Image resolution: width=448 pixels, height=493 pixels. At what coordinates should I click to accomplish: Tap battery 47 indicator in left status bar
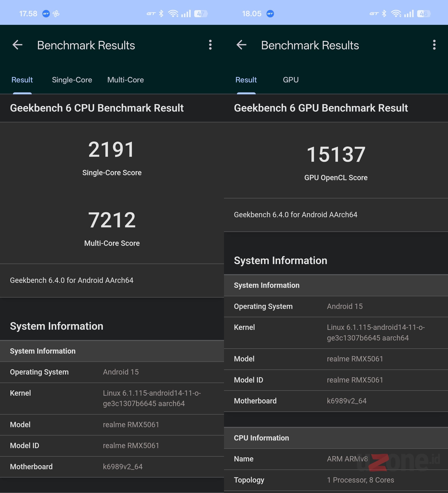[x=201, y=14]
